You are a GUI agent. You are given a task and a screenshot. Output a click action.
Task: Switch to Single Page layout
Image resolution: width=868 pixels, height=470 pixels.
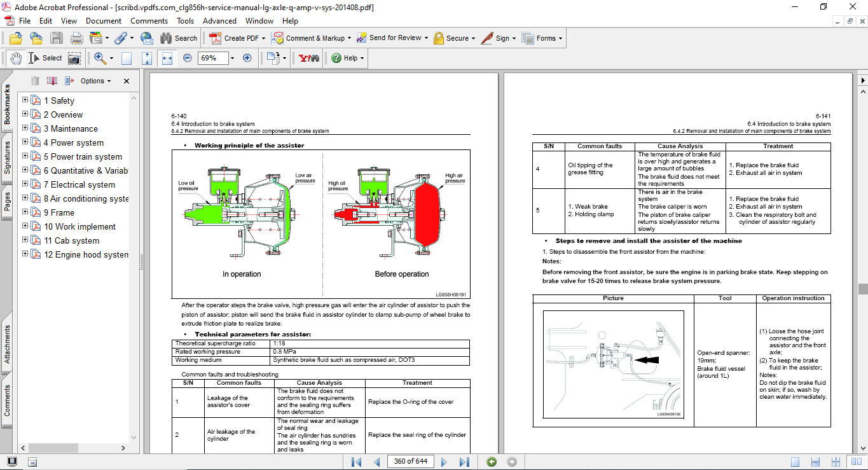pos(795,462)
